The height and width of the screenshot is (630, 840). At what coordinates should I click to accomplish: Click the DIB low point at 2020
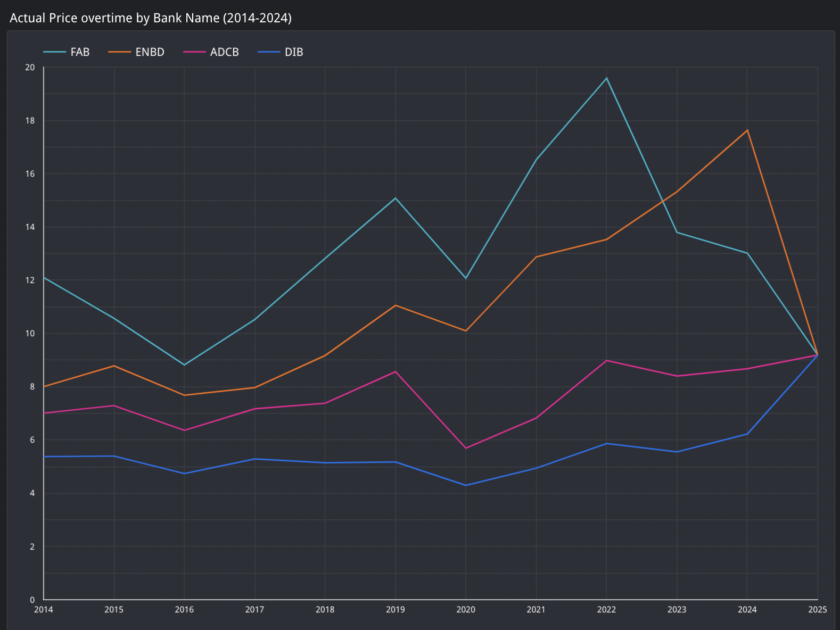466,485
